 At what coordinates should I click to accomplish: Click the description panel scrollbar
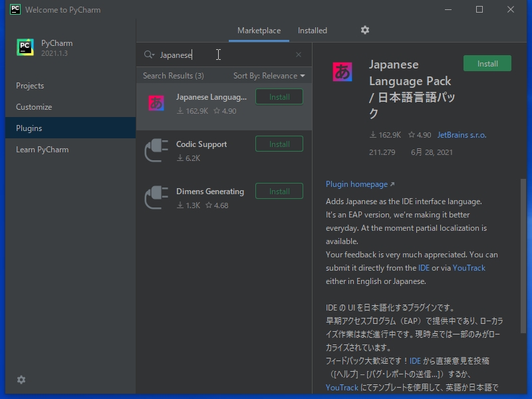523,256
